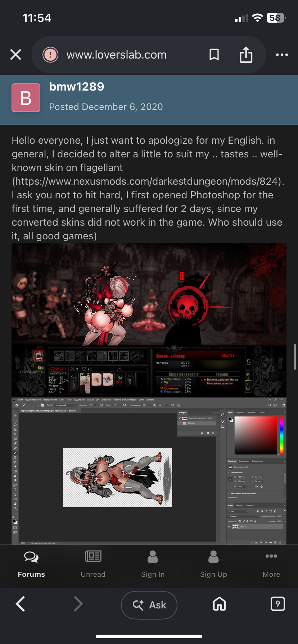298x644 pixels.
Task: Open the Sign In tab
Action: (153, 564)
